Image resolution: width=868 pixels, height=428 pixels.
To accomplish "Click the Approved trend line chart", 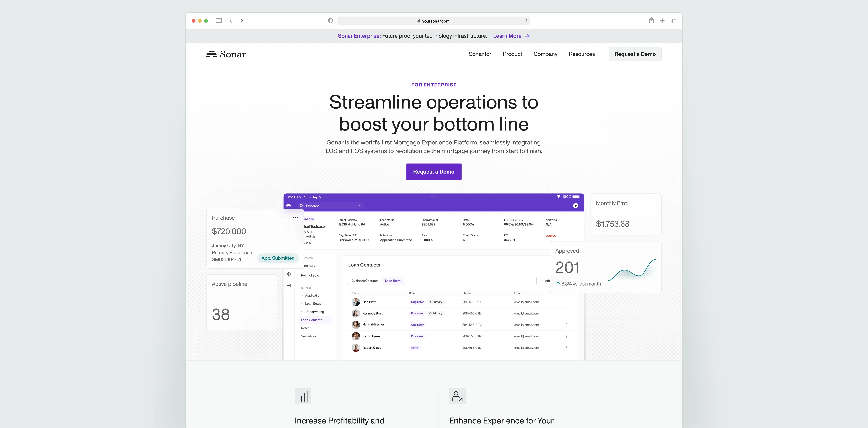I will tap(631, 270).
